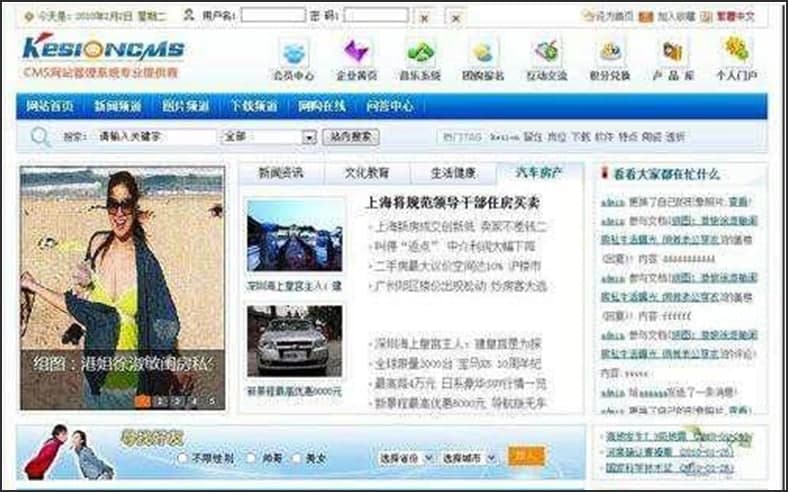This screenshot has width=788, height=492.
Task: Click the boats thumbnail above 深圳海上皇宫主人
Action: 294,236
